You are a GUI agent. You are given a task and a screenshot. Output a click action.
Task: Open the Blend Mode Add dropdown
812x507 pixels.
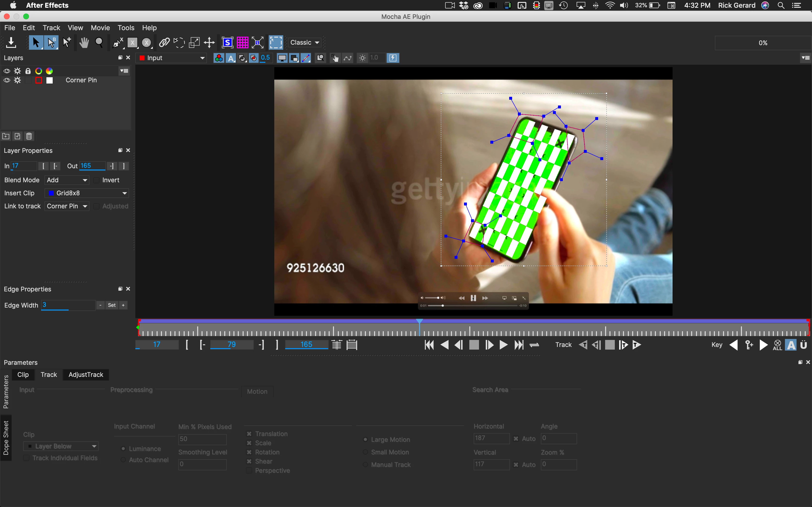(67, 180)
